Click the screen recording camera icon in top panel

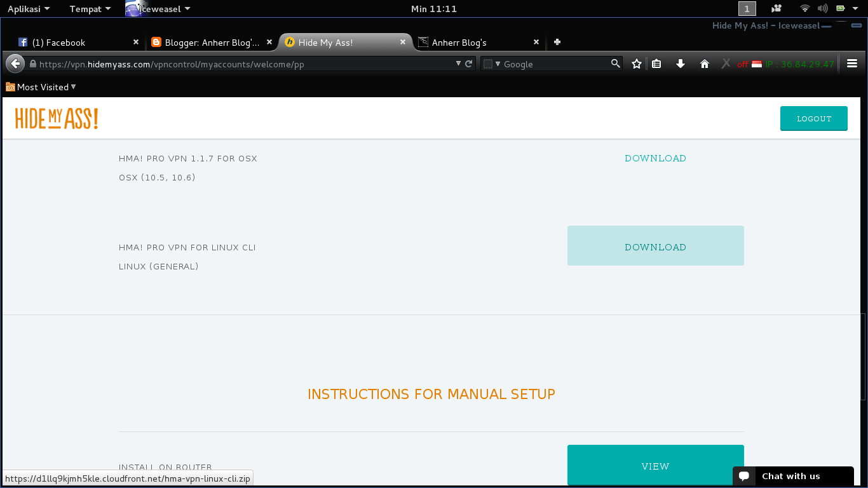[x=776, y=9]
